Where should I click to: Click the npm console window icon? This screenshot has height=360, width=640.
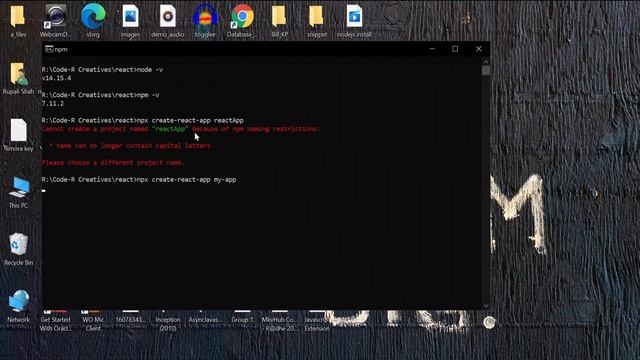pyautogui.click(x=49, y=49)
